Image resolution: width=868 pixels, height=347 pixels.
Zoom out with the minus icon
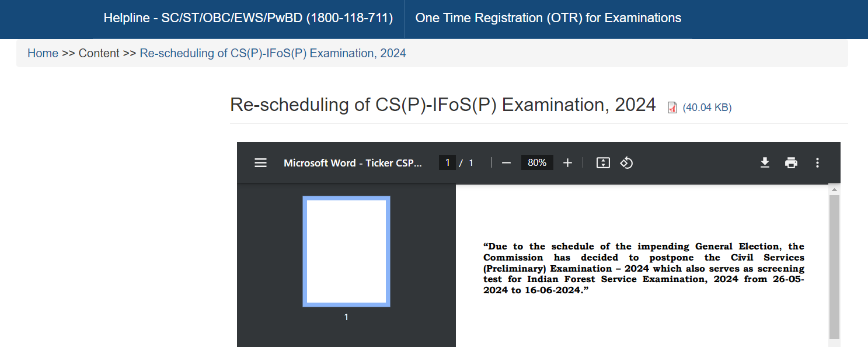point(506,163)
